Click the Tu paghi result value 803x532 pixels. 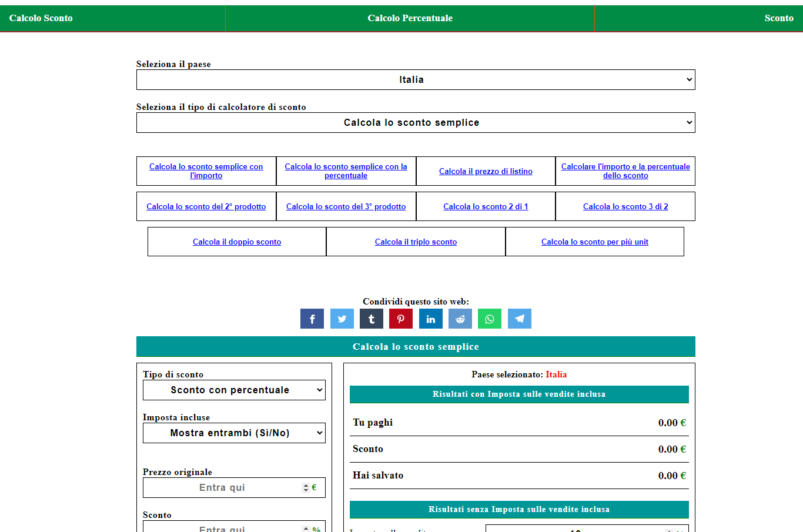pos(672,423)
